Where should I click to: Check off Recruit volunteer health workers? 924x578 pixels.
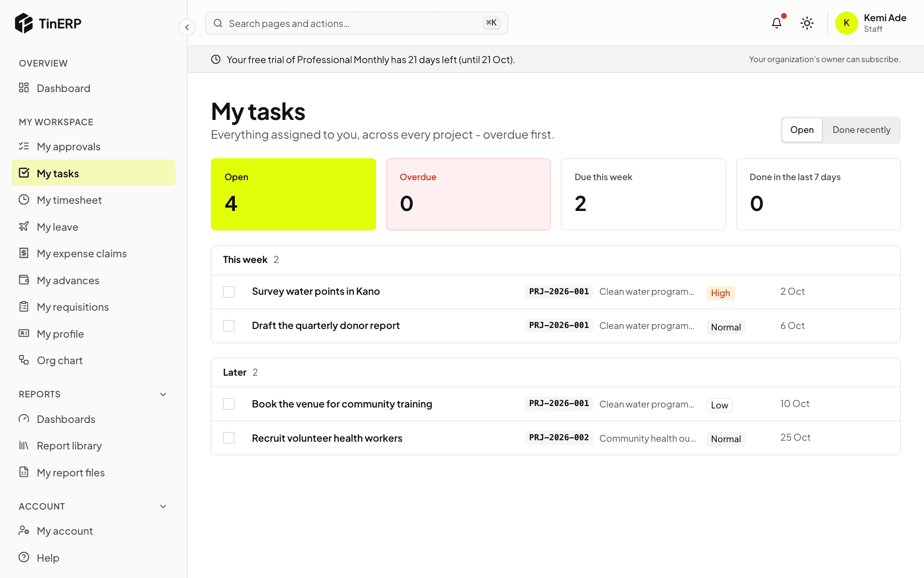pos(229,438)
